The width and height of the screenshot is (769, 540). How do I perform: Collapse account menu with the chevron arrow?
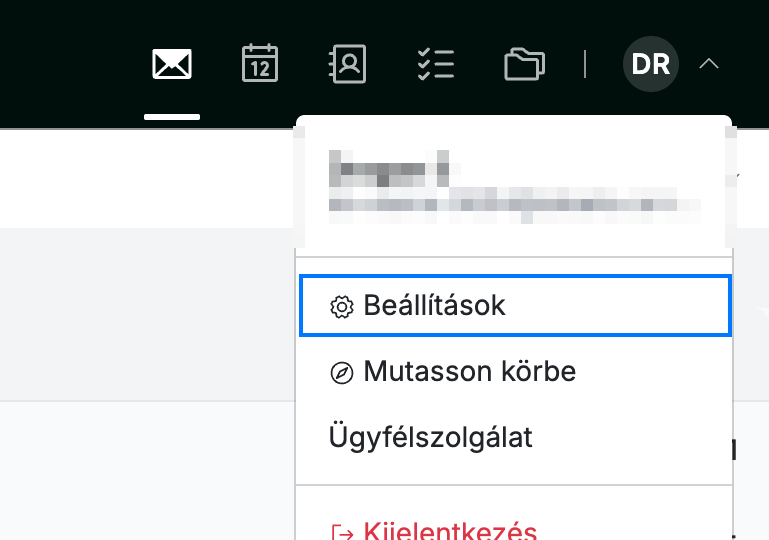(x=709, y=64)
